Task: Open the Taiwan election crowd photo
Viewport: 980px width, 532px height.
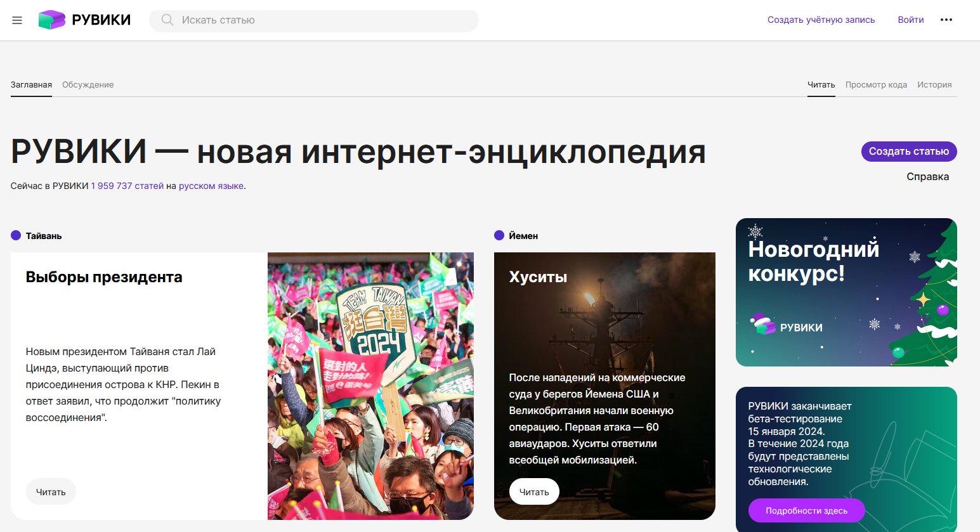Action: click(x=370, y=386)
